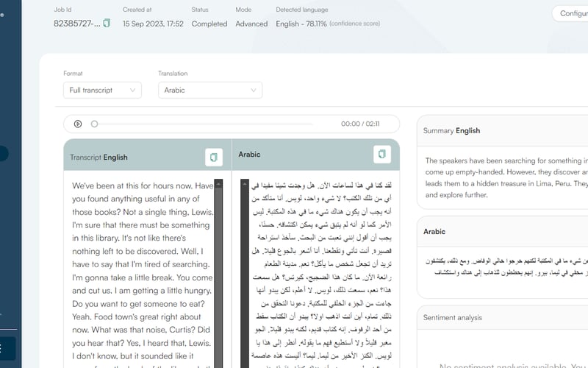Screen dimensions: 588x368
Task: Click the audio time display 00:00 / 02:11
Action: pos(360,124)
